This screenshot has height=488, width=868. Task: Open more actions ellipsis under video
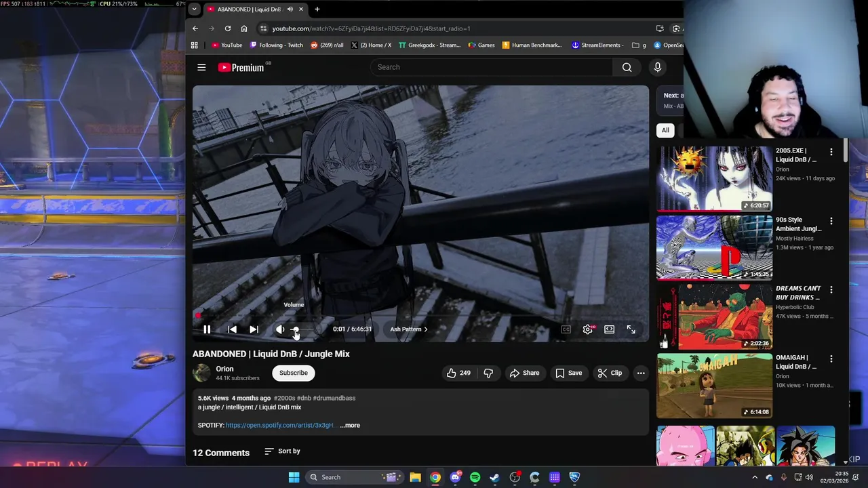[x=641, y=373]
